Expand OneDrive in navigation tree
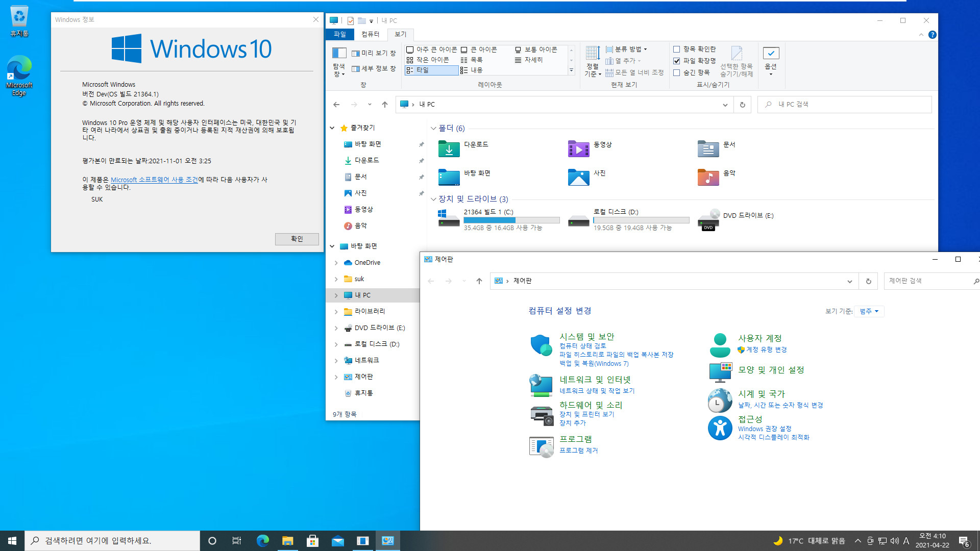Viewport: 980px width, 551px height. point(336,263)
